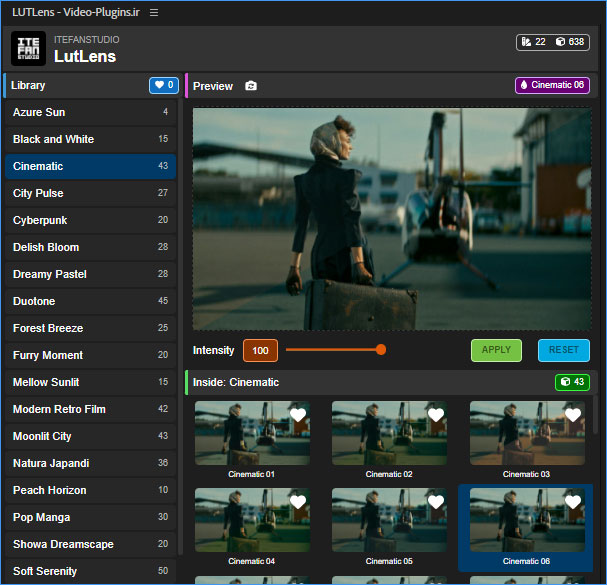Click the 22 categories and 638 LUTs badge
Image resolution: width=607 pixels, height=585 pixels.
(x=552, y=42)
